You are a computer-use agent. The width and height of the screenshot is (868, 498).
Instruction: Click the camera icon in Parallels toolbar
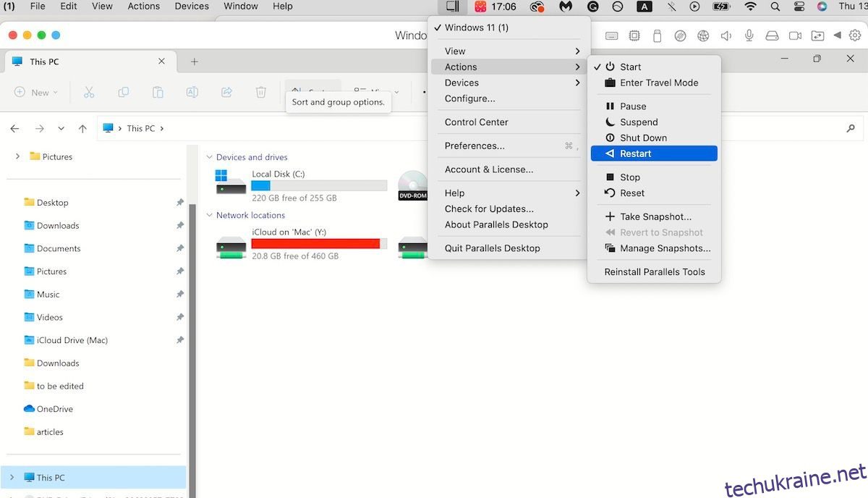click(795, 35)
